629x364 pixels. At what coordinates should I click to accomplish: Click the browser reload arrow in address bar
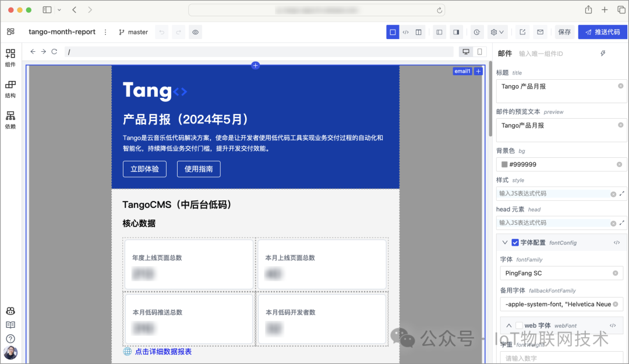click(439, 10)
